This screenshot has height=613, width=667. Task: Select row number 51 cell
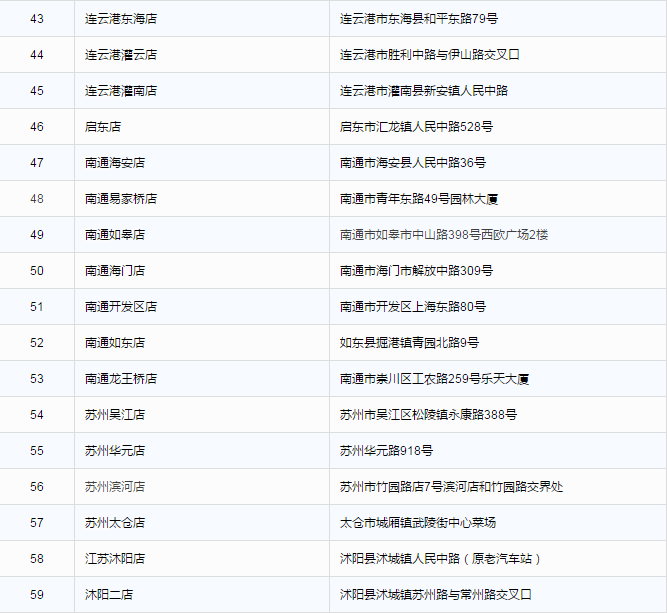tap(37, 307)
